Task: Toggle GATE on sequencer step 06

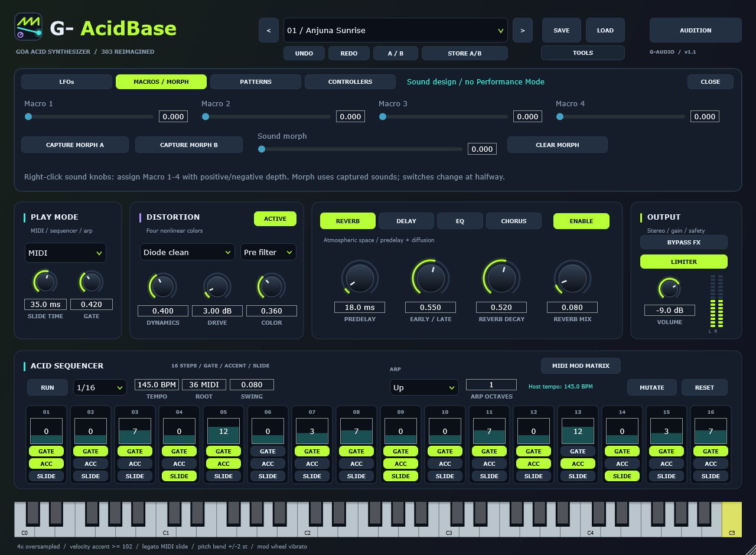Action: point(268,451)
